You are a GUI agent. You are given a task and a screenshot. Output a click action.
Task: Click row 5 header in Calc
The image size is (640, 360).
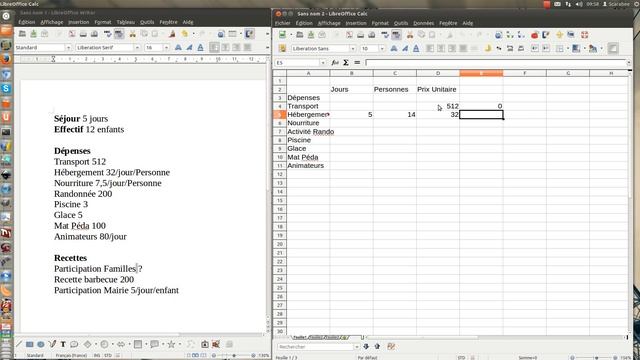(x=280, y=115)
